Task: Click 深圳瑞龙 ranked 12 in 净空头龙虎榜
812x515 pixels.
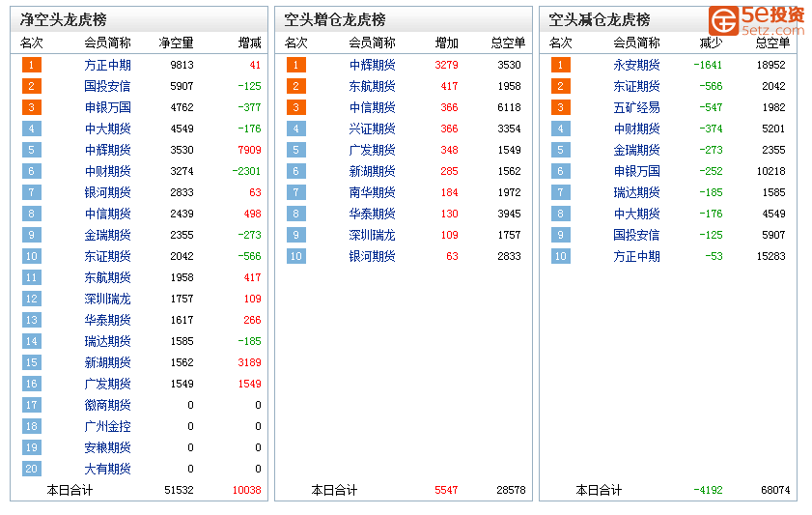Action: click(108, 299)
